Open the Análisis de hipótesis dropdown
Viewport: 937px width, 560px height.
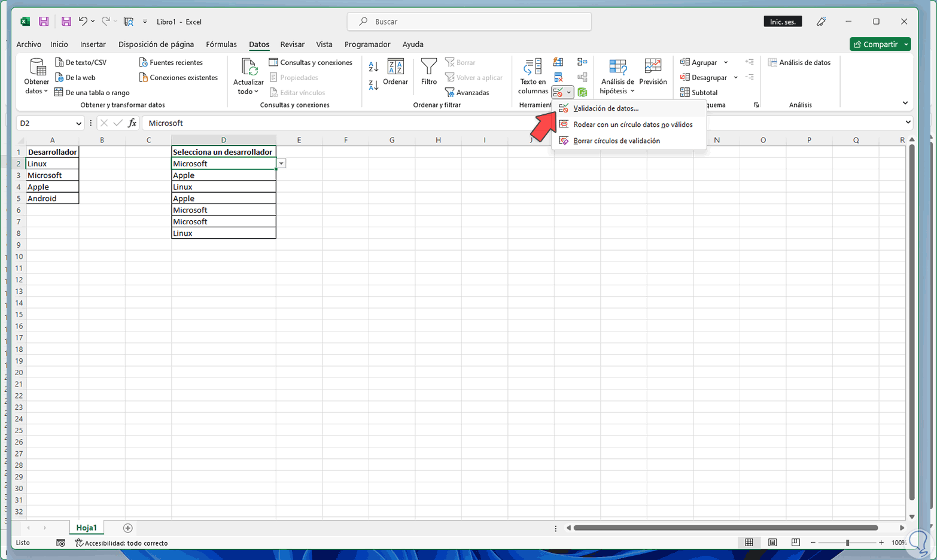click(x=617, y=77)
